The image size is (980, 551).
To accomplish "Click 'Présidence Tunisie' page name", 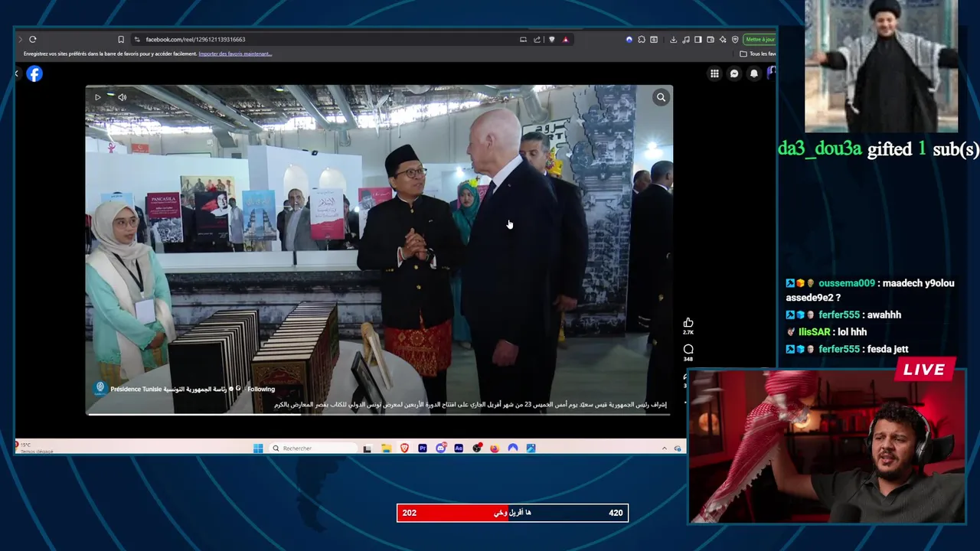I will click(x=168, y=389).
